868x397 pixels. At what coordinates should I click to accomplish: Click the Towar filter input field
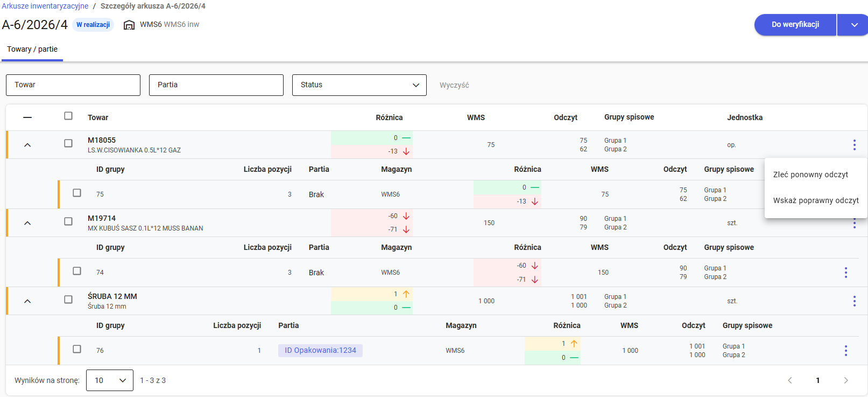point(73,85)
